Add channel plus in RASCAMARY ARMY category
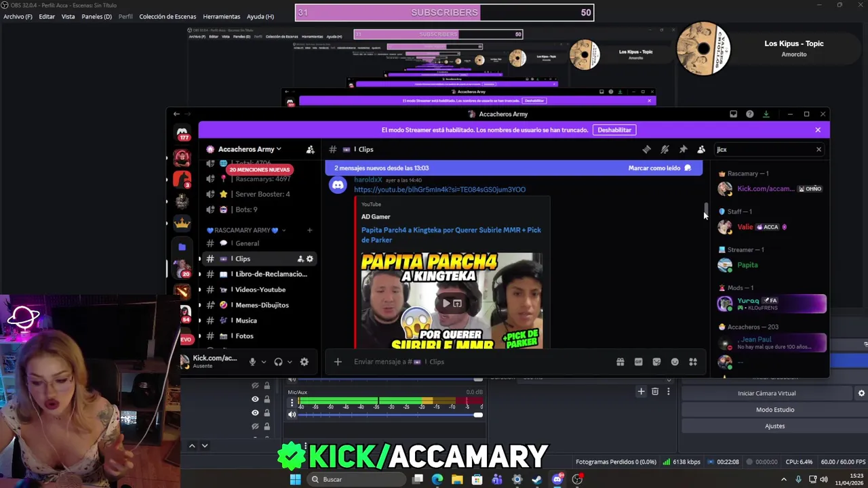The width and height of the screenshot is (868, 488). coord(309,230)
